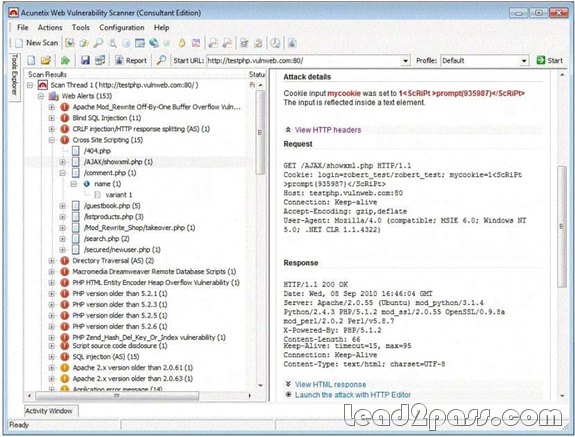Image resolution: width=575 pixels, height=437 pixels.
Task: Click the blue floppy disk save icon
Action: tap(85, 60)
